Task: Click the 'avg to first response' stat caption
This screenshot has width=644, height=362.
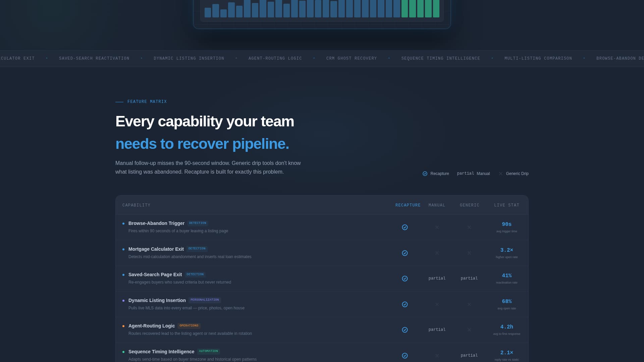Action: 507,334
